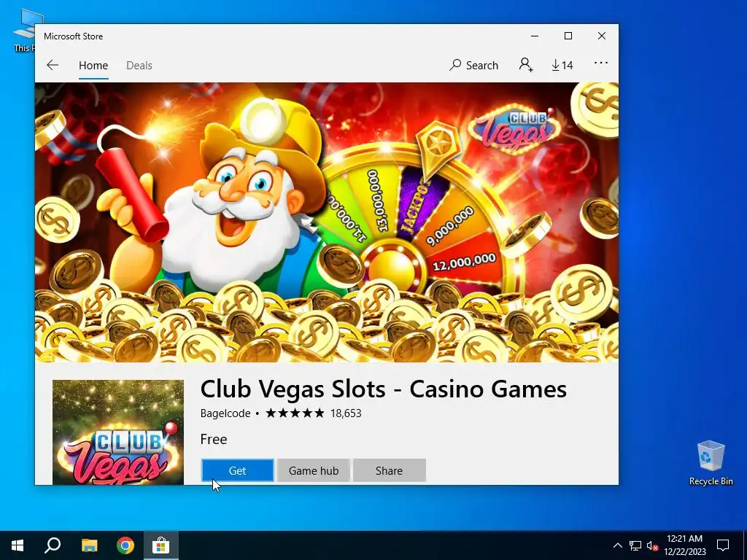Open the Home tab

click(93, 65)
